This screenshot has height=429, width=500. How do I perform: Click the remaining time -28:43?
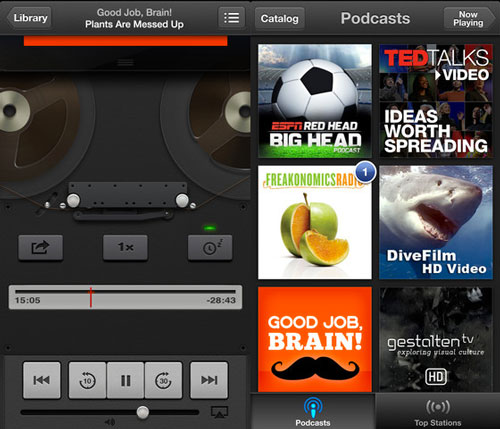click(221, 300)
